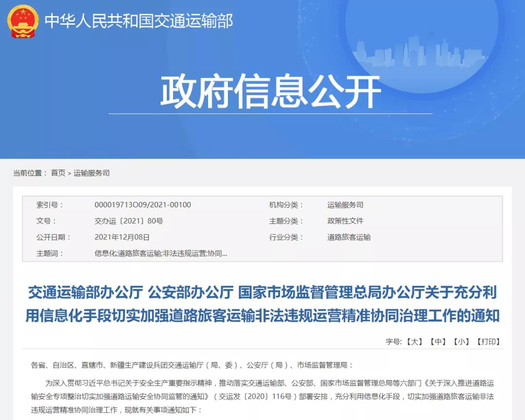525x420 pixels.
Task: Click 政策性文件 subject classification value
Action: (x=345, y=221)
